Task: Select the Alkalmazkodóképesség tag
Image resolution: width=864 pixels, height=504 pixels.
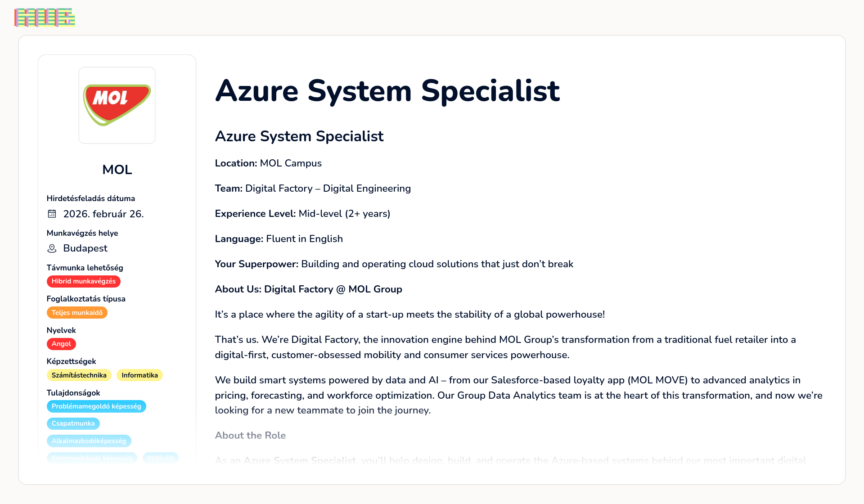Action: [x=89, y=441]
